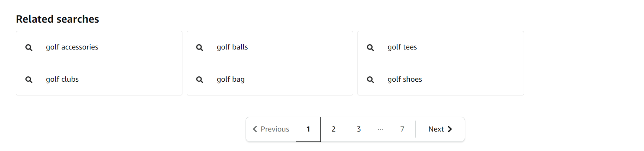644x151 pixels.
Task: Click the pagination ellipsis between 3 and 7
Action: 380,129
